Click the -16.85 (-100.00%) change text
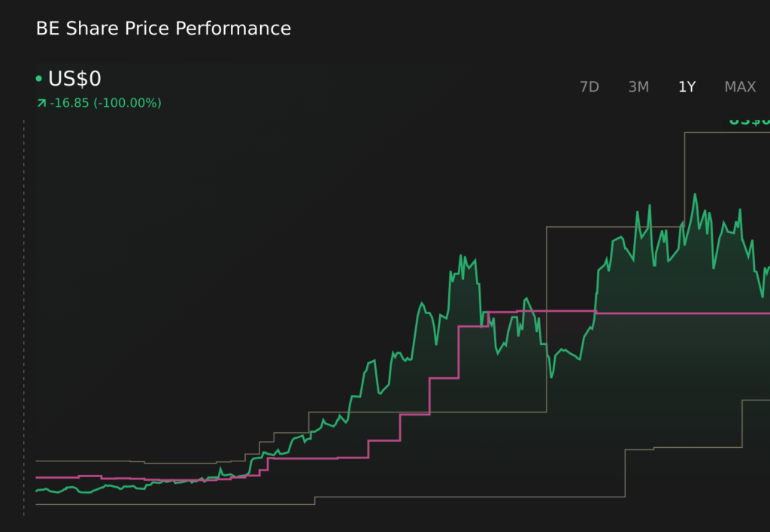Viewport: 770px width, 532px height. pos(105,103)
